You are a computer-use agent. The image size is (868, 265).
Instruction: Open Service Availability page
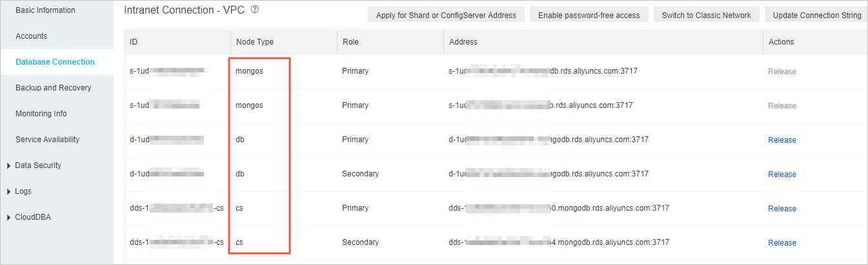(x=48, y=140)
